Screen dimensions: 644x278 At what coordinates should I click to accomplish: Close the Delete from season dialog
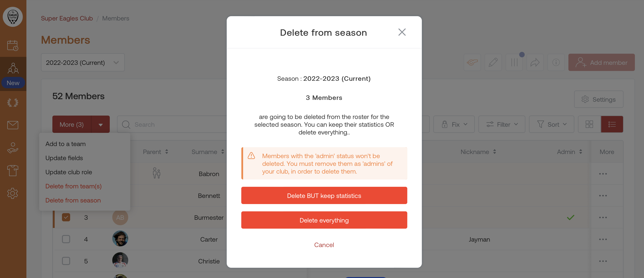coord(402,32)
